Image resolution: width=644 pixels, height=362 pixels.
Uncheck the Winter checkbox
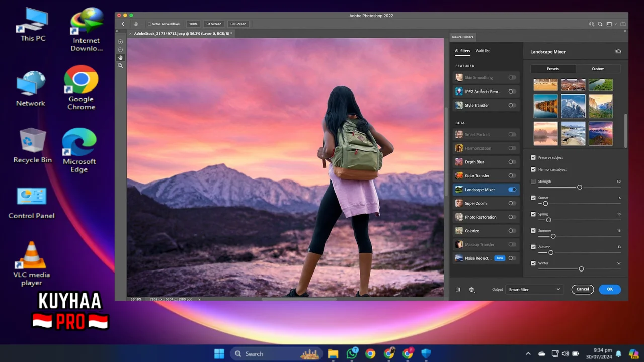pos(533,263)
